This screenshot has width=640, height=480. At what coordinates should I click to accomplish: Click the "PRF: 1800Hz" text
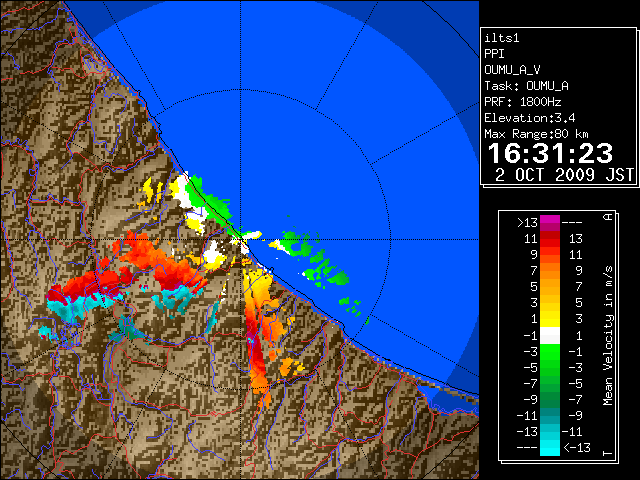point(523,102)
